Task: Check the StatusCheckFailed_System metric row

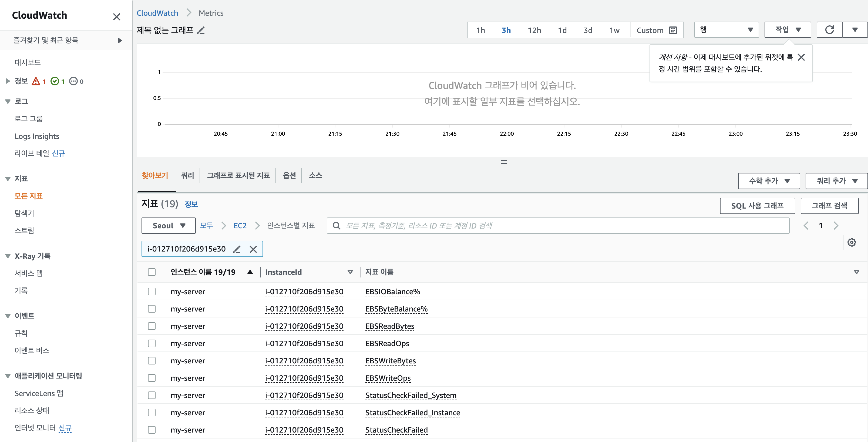Action: [x=152, y=395]
